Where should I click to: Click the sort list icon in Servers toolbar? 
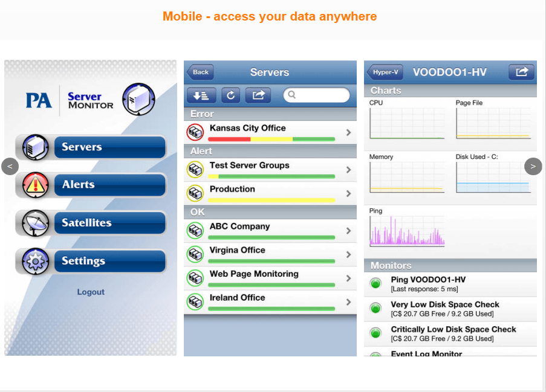tap(201, 95)
